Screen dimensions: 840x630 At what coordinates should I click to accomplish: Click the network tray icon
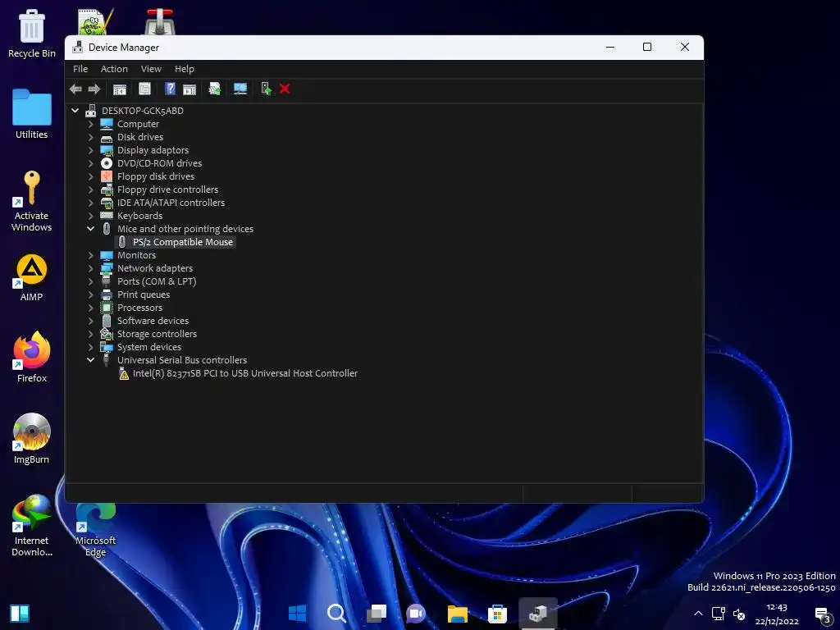pyautogui.click(x=719, y=614)
